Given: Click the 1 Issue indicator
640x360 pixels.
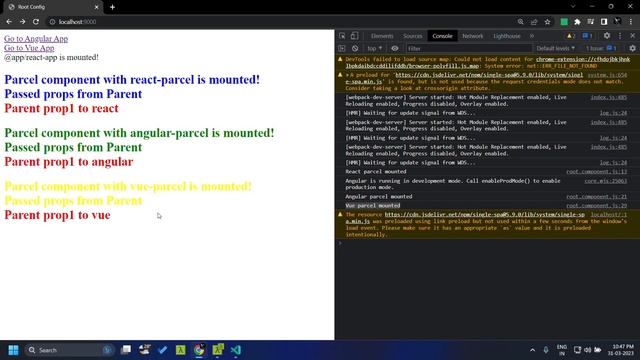Looking at the screenshot, I should 601,48.
